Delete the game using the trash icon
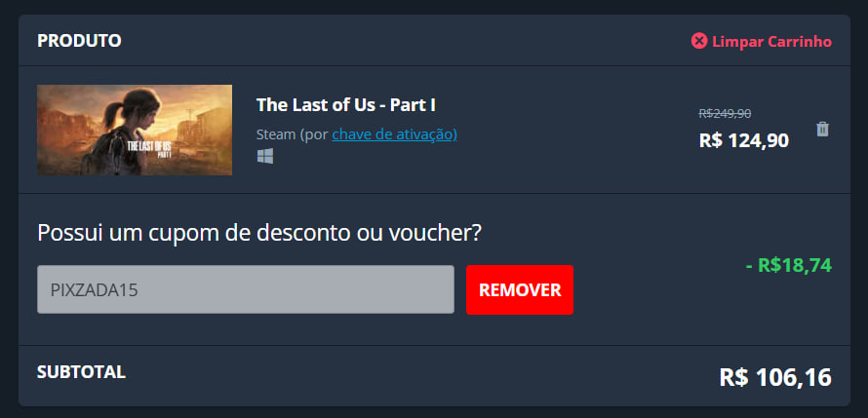The height and width of the screenshot is (418, 868). click(x=822, y=129)
